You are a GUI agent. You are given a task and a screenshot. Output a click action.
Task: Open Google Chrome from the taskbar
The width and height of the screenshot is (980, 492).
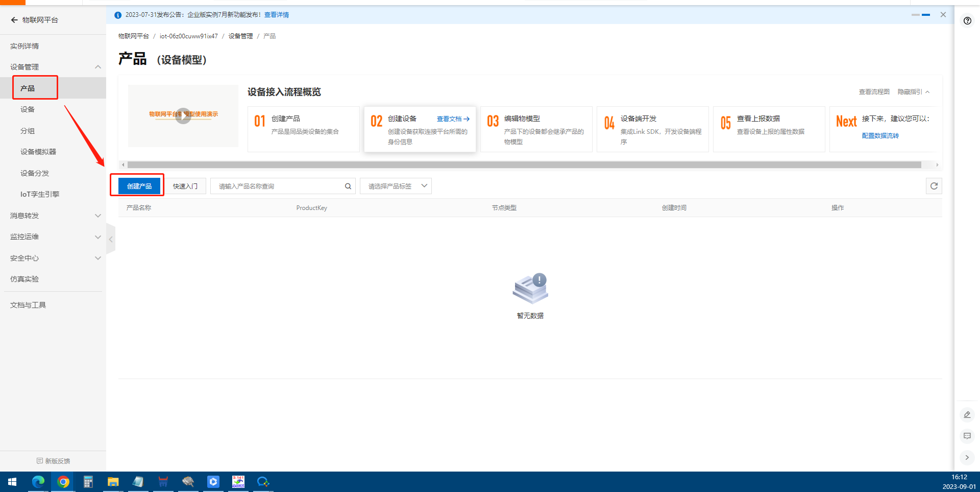coord(63,482)
